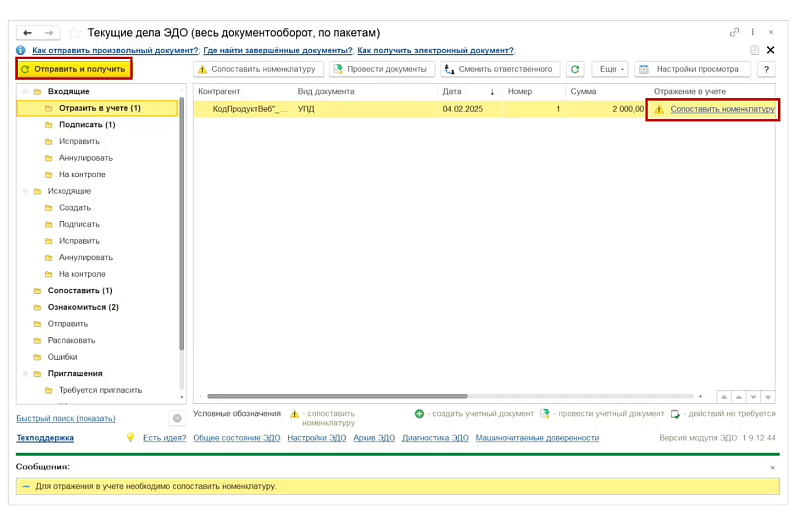Select the Ошибки folder
The image size is (800, 506).
click(62, 357)
